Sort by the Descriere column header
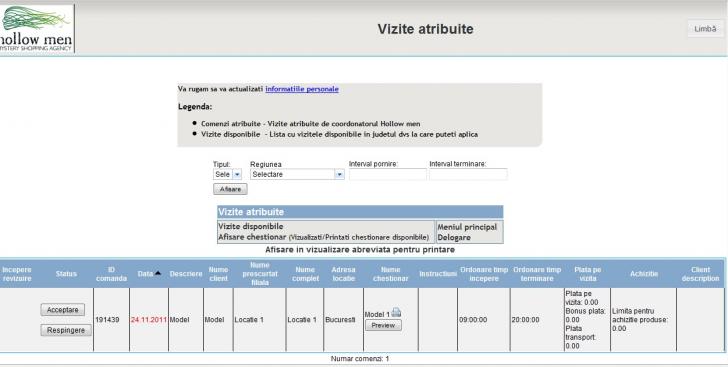The image size is (728, 367). (x=186, y=274)
